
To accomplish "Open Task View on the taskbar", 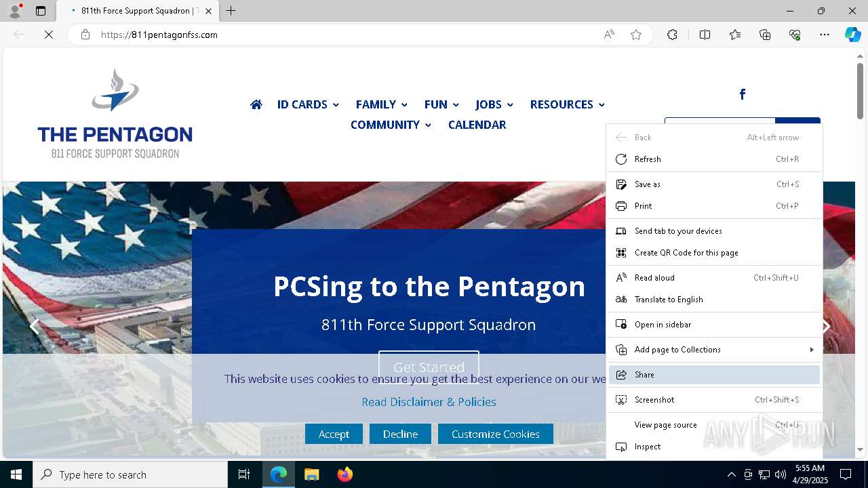I will 244,474.
